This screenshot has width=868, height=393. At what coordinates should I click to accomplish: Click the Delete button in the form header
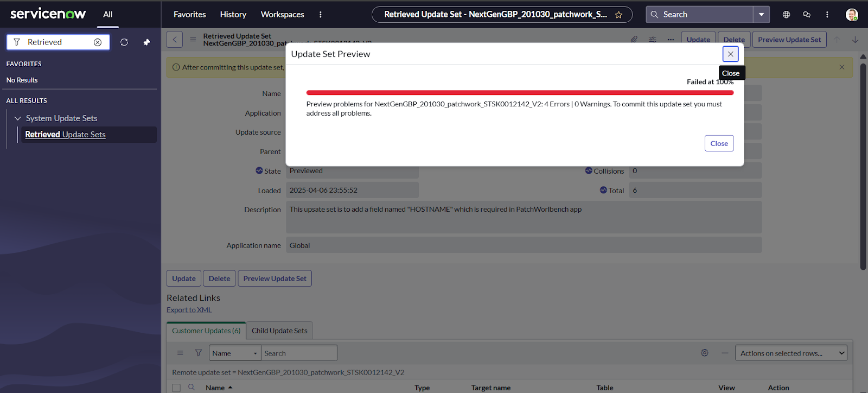coord(734,40)
